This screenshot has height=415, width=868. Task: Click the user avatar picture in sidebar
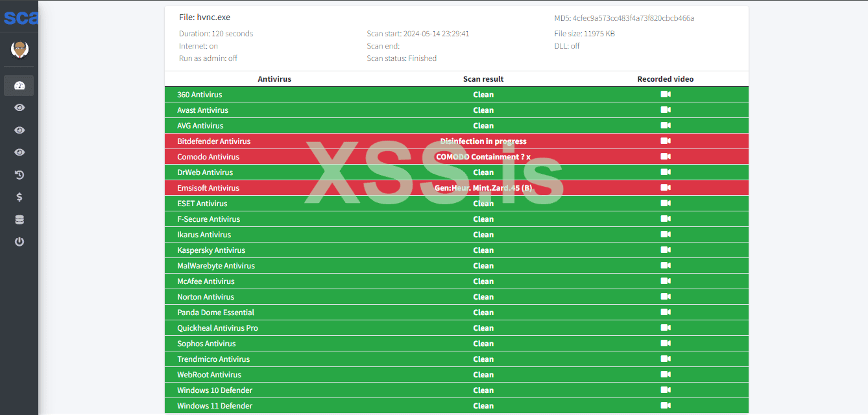point(19,49)
